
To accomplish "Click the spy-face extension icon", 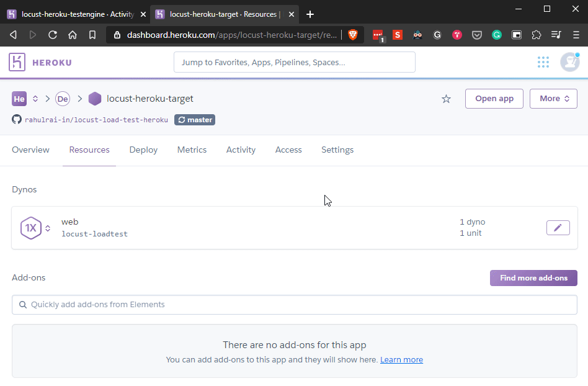I will coord(417,35).
